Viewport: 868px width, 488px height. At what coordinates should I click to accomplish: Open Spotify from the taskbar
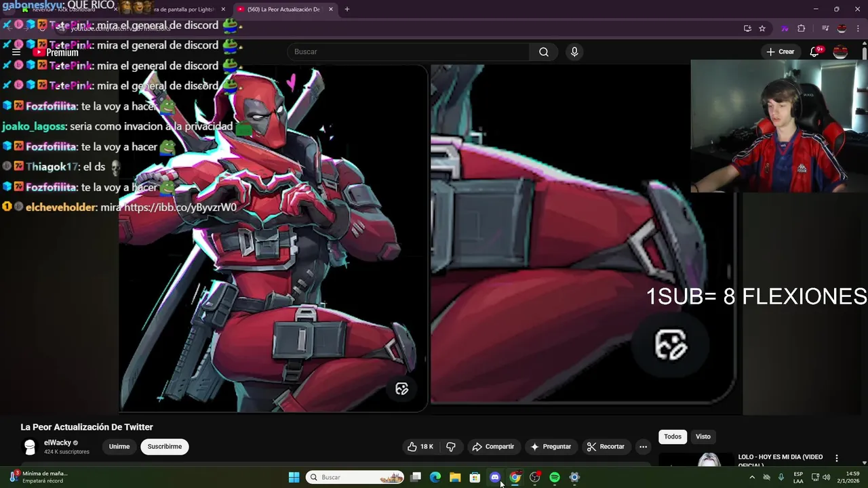[555, 477]
